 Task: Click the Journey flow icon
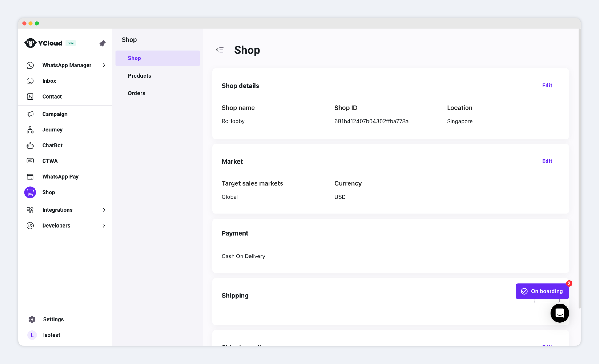point(30,130)
